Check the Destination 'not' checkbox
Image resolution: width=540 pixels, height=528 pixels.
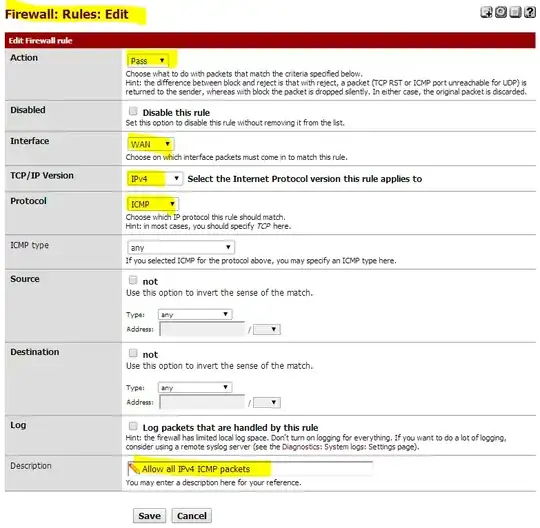pos(133,353)
